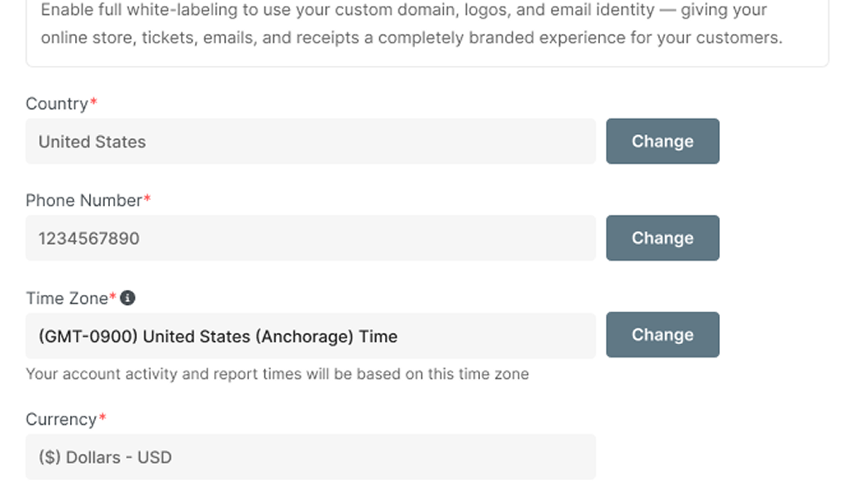
Task: Click the Dollars - USD currency field
Action: 310,457
